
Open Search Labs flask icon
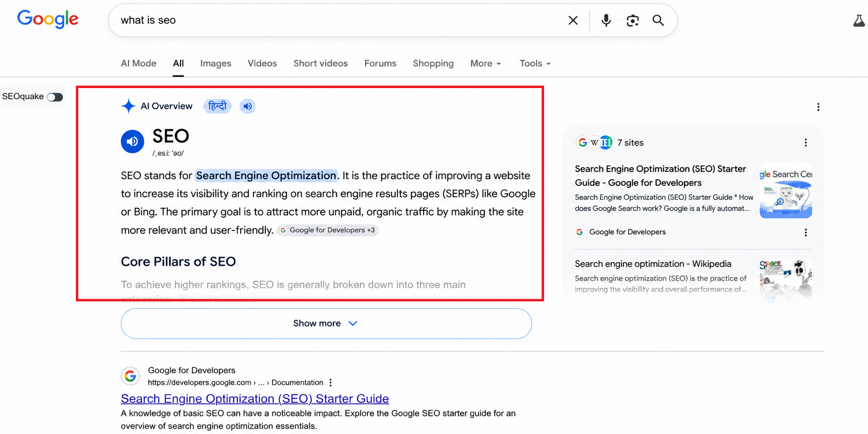[x=859, y=21]
